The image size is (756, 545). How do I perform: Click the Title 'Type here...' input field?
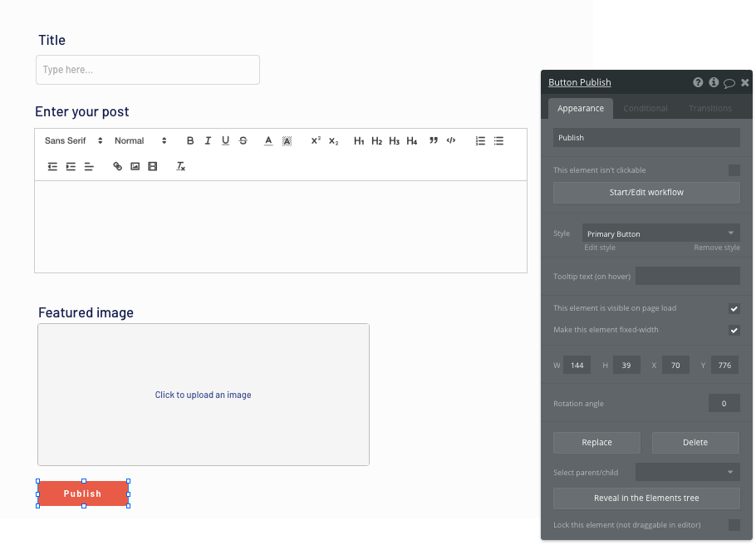tap(147, 70)
